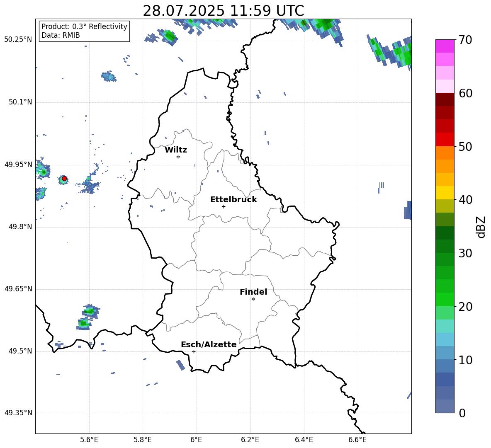Image resolution: width=491 pixels, height=448 pixels.
Task: Click the 10 tick label on the colorbar
Action: [465, 360]
